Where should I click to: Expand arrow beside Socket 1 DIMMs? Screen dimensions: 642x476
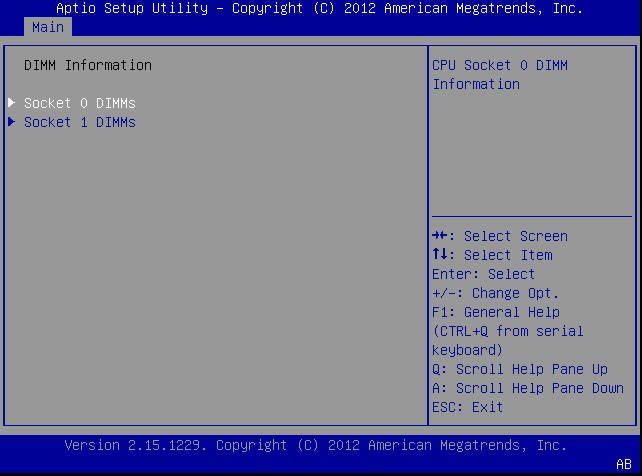tap(11, 122)
